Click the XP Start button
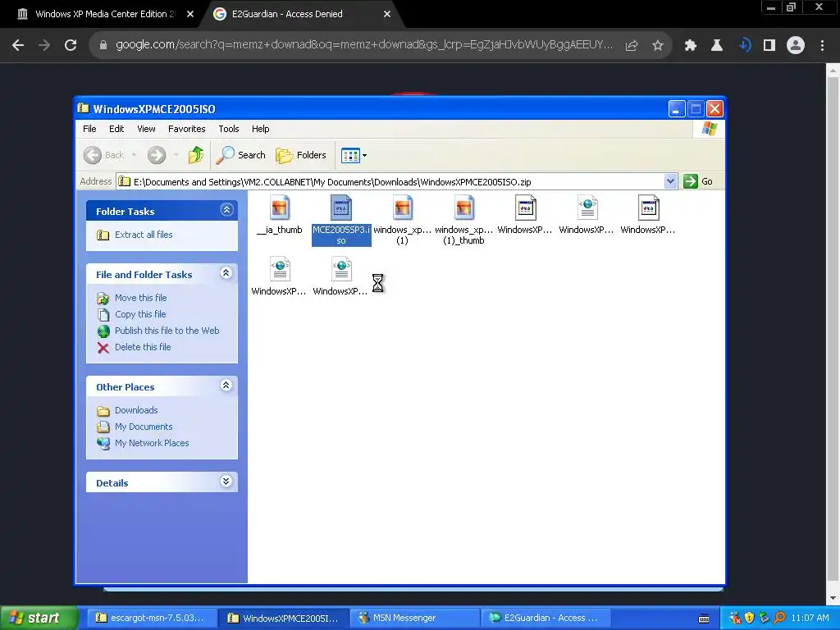 click(x=39, y=618)
